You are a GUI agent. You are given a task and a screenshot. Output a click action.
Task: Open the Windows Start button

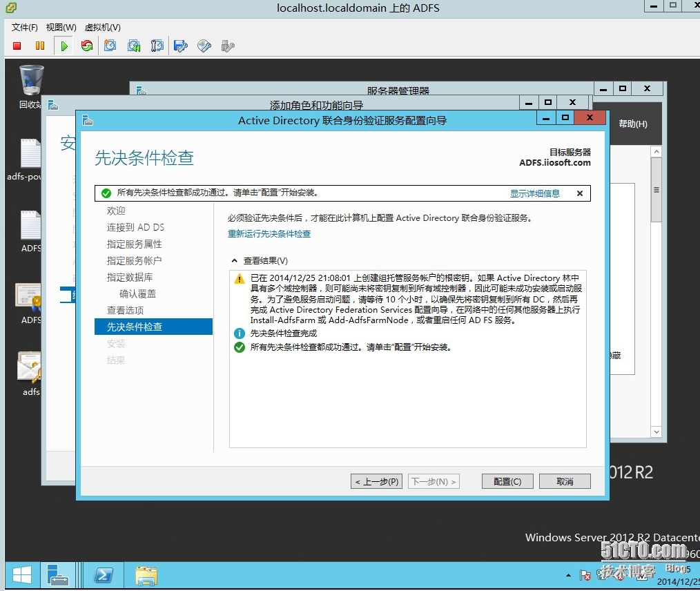point(22,575)
